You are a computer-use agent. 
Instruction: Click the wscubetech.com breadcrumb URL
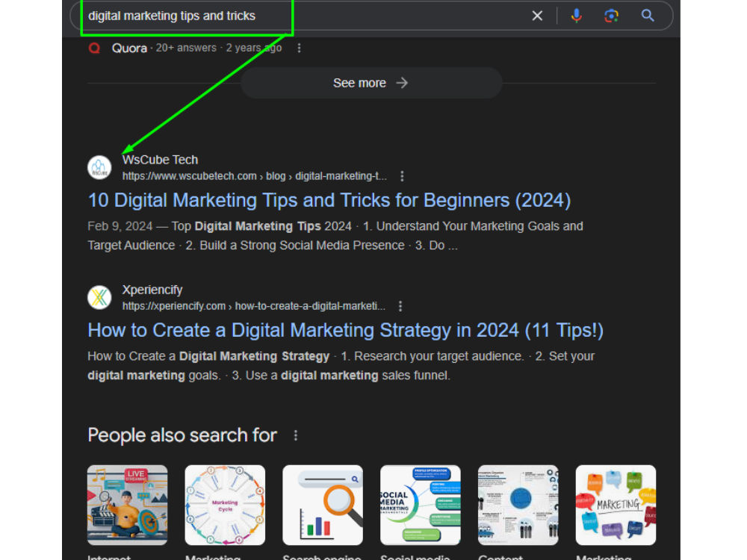(254, 176)
